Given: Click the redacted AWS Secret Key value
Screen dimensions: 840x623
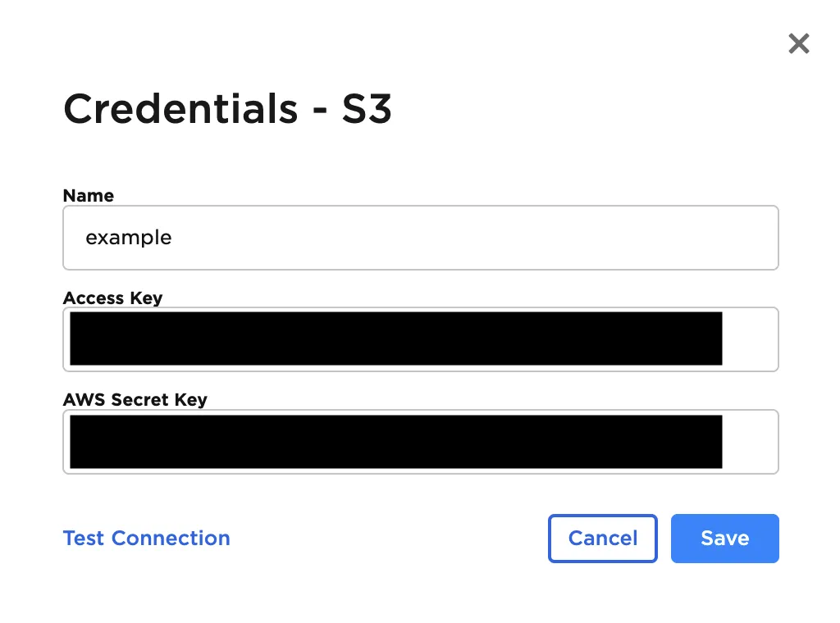Looking at the screenshot, I should click(395, 442).
